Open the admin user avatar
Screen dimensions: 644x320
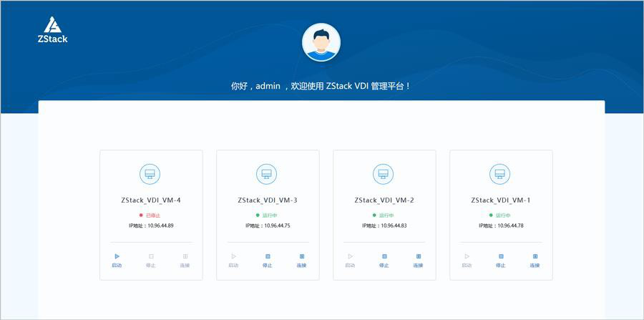click(x=321, y=42)
